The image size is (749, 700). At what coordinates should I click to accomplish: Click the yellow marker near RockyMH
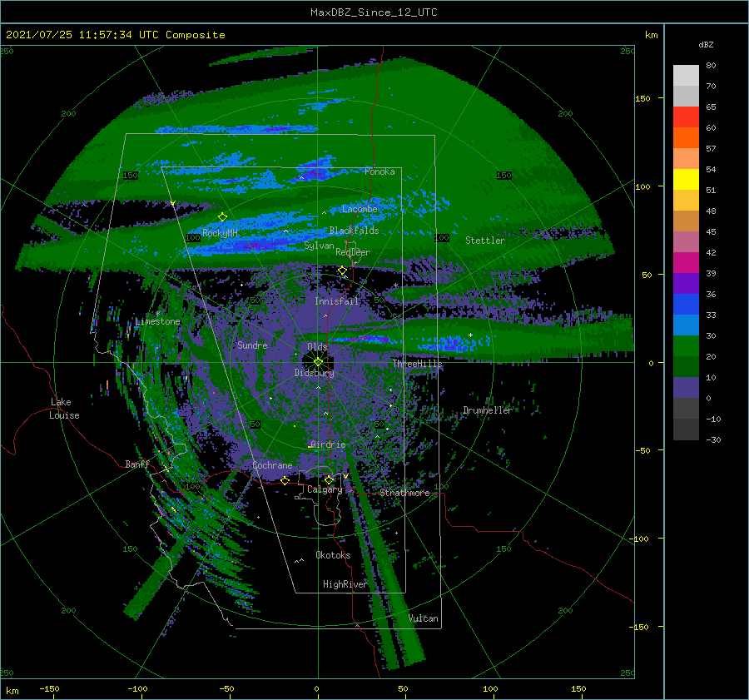[222, 217]
